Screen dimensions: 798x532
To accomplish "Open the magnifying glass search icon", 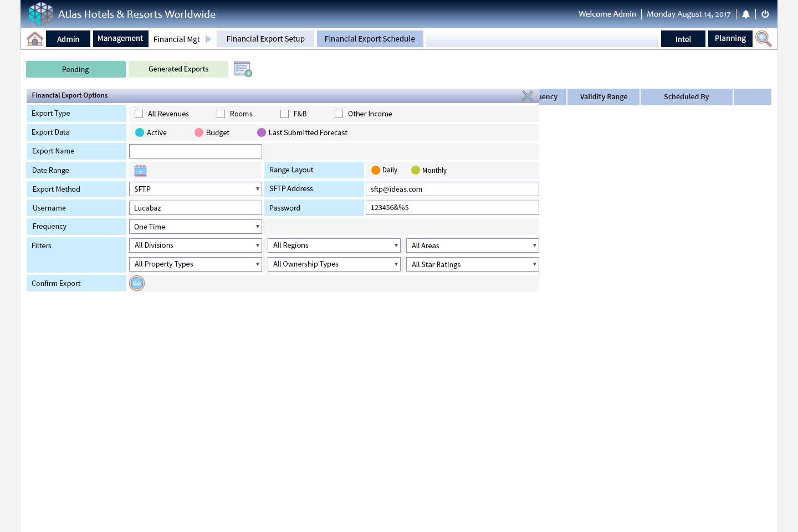I will click(x=763, y=39).
